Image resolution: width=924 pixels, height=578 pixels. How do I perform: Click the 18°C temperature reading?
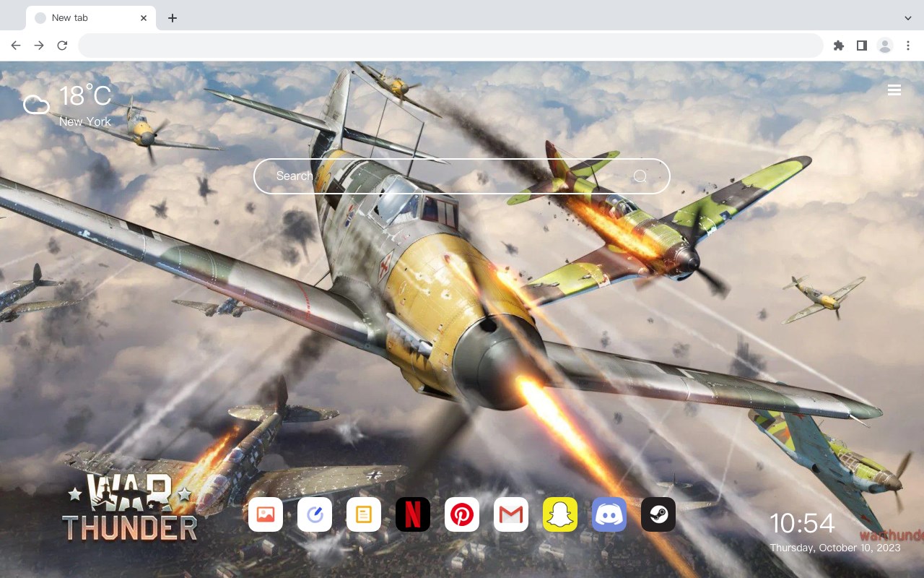[x=85, y=97]
